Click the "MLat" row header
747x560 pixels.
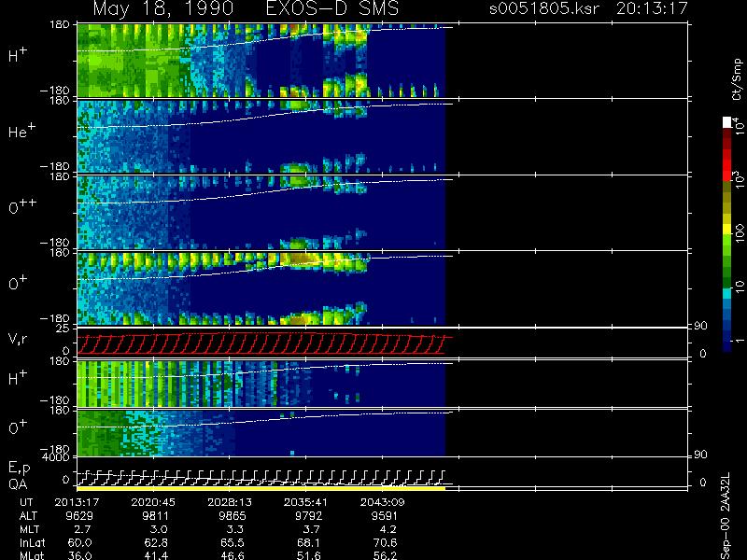[x=32, y=555]
